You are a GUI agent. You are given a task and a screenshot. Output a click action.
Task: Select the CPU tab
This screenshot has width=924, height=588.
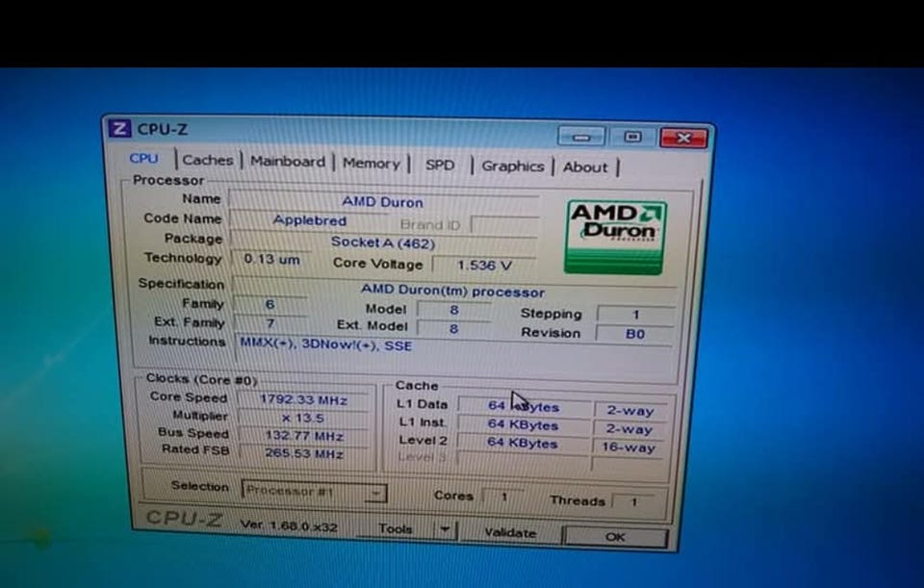point(143,159)
